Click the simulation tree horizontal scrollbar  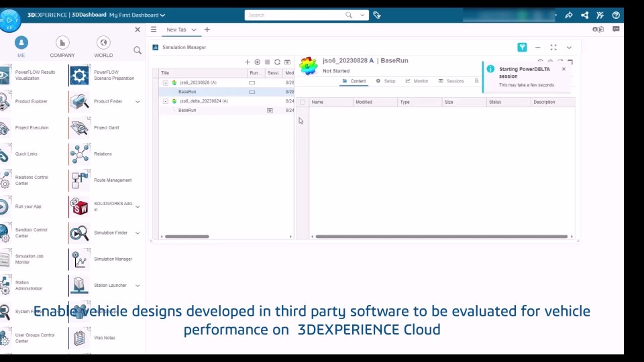click(x=187, y=237)
